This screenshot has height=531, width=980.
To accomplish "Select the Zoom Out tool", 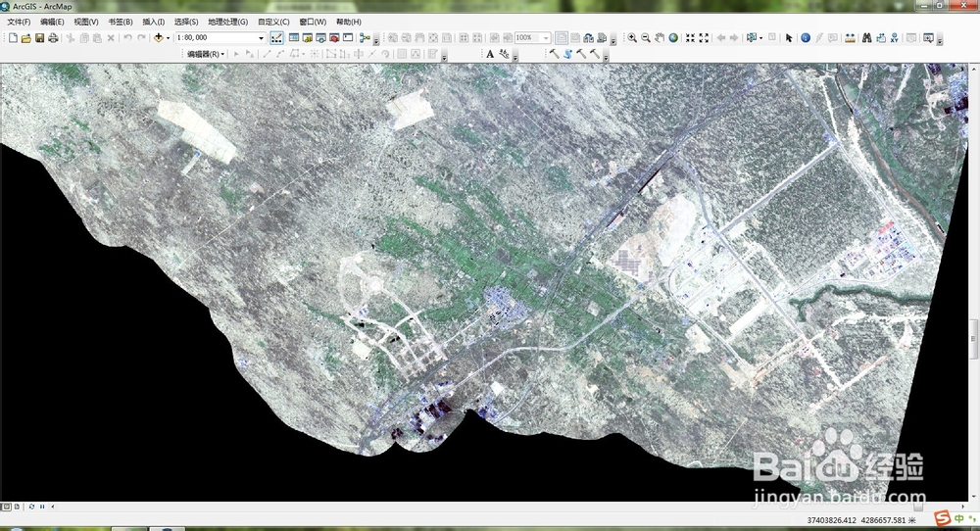I will [x=646, y=38].
